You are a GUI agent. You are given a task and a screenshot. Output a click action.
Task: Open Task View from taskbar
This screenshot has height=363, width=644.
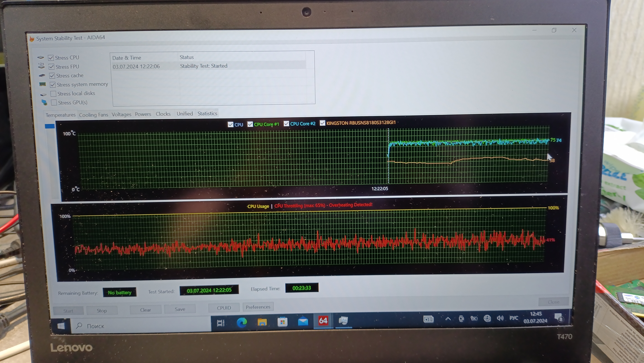tap(221, 323)
